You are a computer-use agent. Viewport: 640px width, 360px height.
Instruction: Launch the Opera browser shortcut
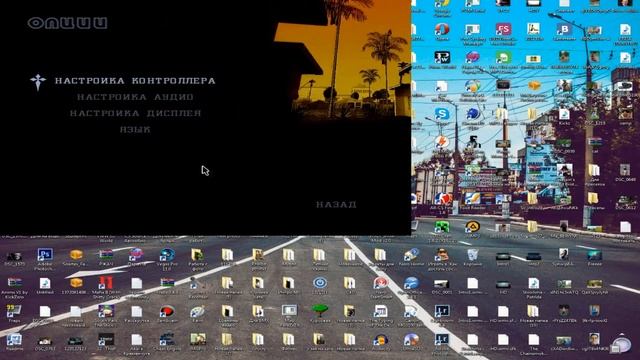(442, 32)
